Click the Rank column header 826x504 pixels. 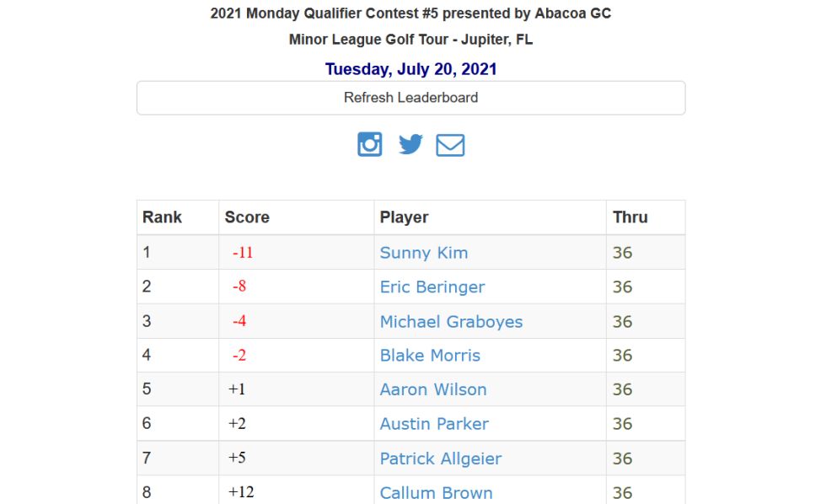[x=162, y=217]
